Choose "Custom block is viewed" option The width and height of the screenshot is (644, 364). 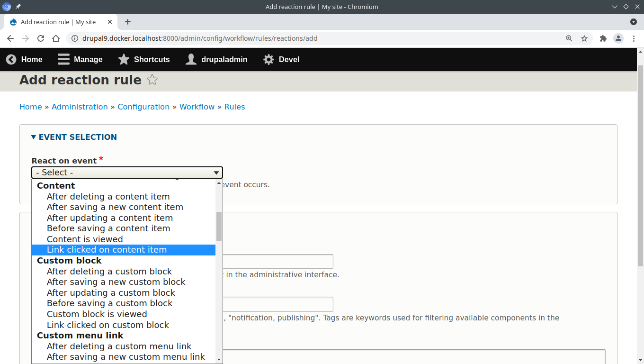coord(97,314)
